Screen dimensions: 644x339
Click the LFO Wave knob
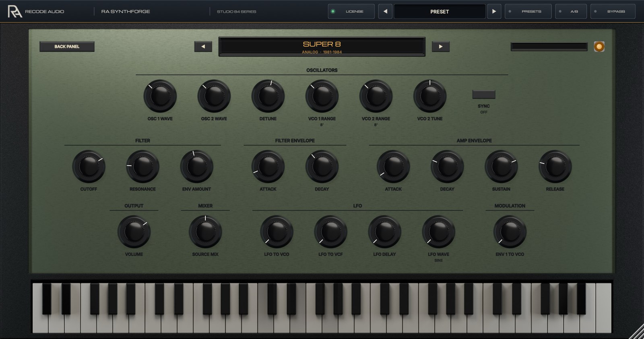438,232
